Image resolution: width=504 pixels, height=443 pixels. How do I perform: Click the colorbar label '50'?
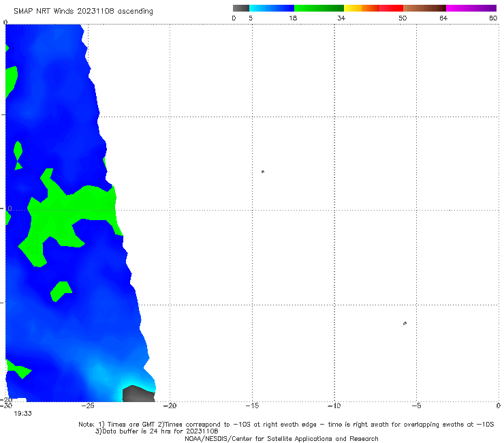[403, 18]
